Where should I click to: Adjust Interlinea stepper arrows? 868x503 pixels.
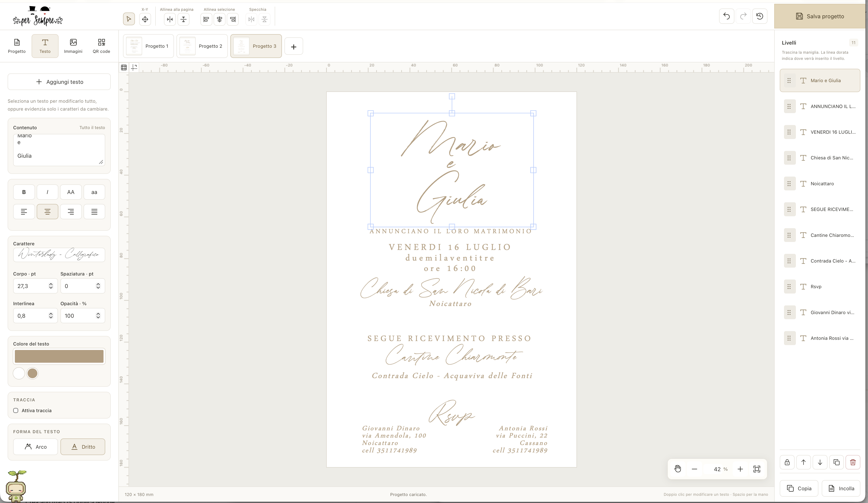click(51, 316)
